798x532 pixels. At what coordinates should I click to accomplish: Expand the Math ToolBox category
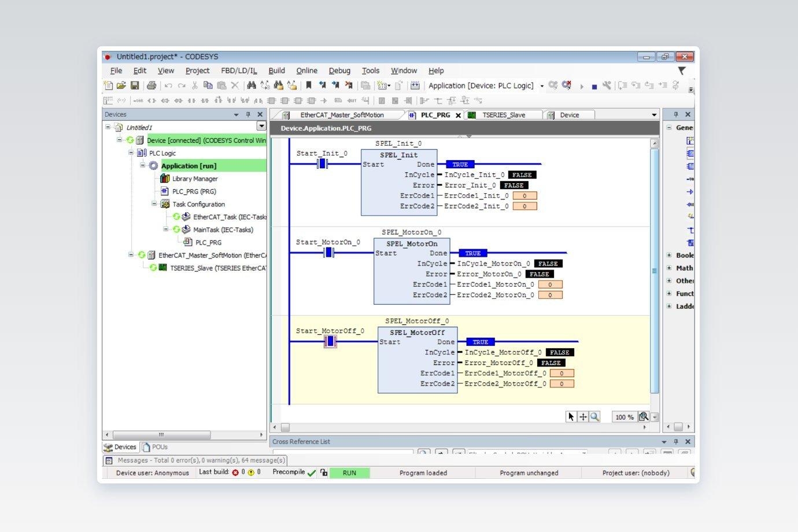pos(669,268)
